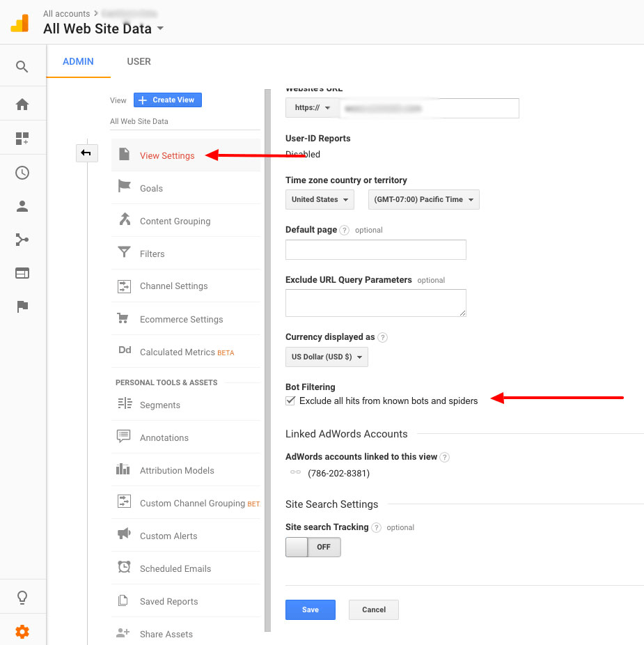Image resolution: width=644 pixels, height=645 pixels.
Task: Open the Pacific Time timezone dropdown
Action: [x=423, y=199]
